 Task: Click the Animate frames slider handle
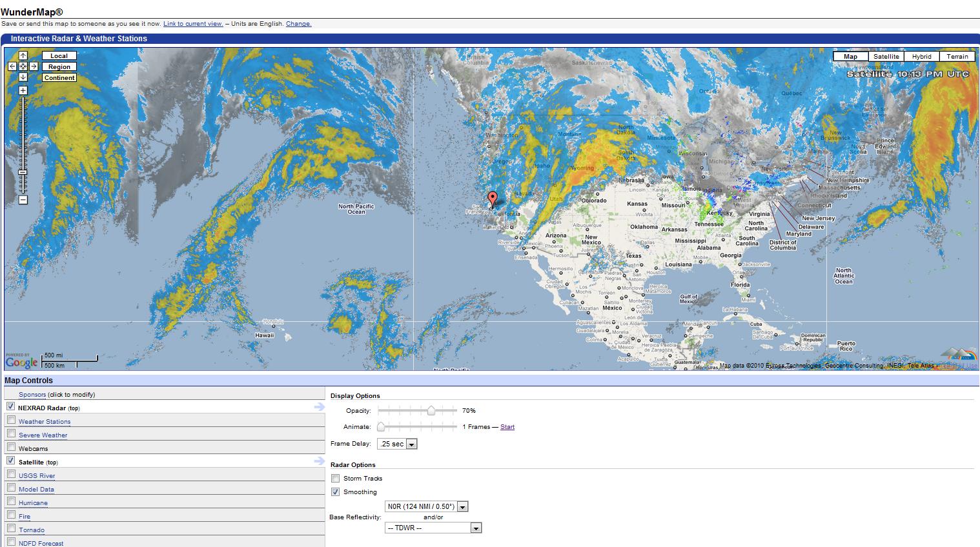click(381, 427)
